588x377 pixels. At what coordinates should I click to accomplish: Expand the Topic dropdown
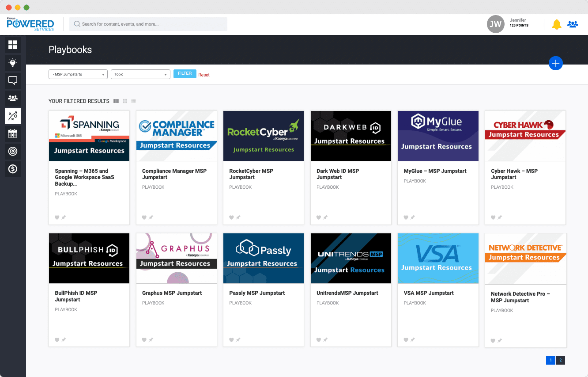[x=140, y=74]
